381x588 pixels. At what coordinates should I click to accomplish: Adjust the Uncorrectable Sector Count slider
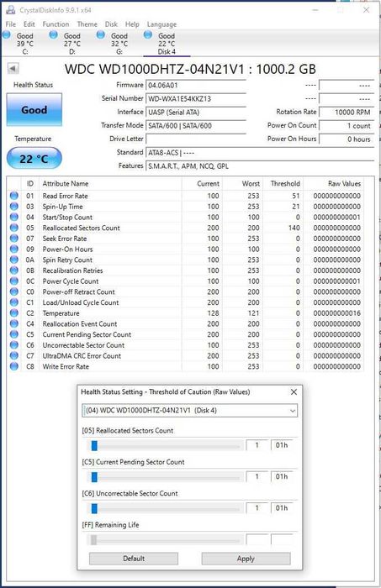click(x=94, y=508)
